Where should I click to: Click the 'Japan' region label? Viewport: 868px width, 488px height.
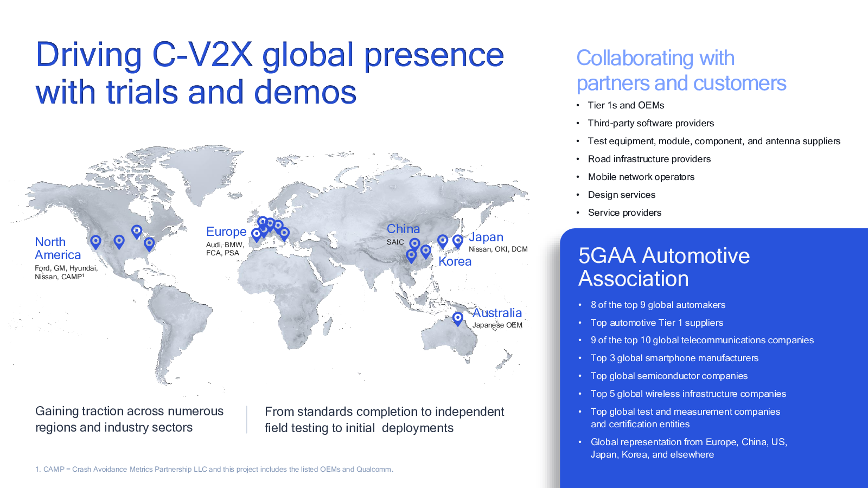pos(486,237)
